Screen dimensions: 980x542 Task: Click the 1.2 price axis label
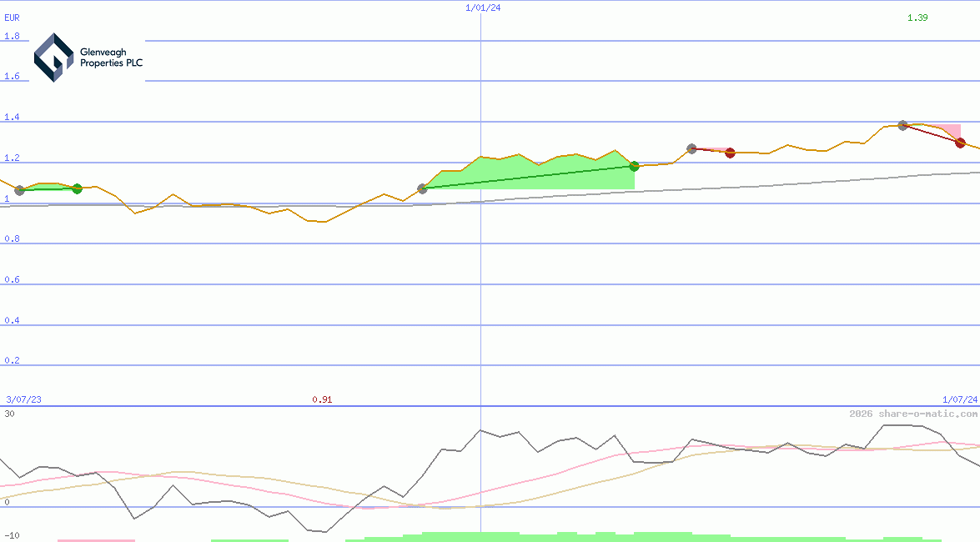coord(12,158)
